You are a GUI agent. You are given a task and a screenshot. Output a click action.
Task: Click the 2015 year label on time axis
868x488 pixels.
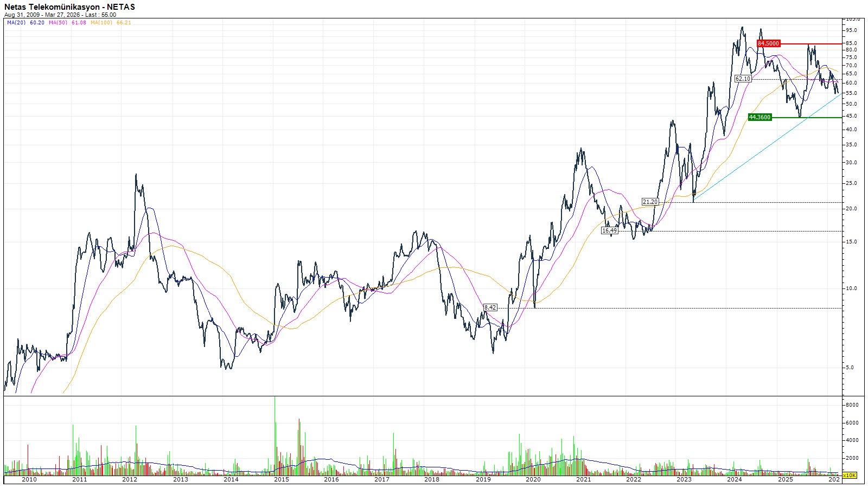tap(281, 479)
